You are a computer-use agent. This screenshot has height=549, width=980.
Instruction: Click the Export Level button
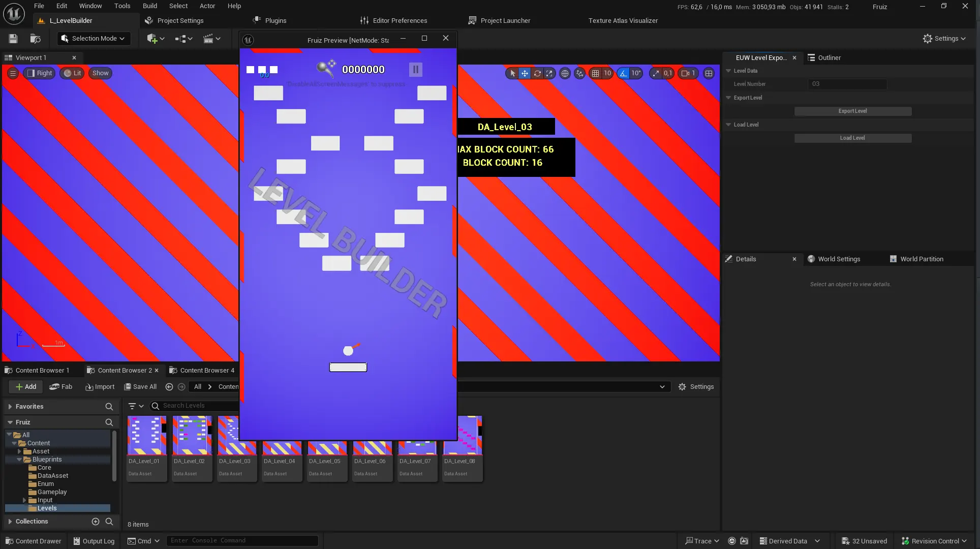(x=853, y=111)
